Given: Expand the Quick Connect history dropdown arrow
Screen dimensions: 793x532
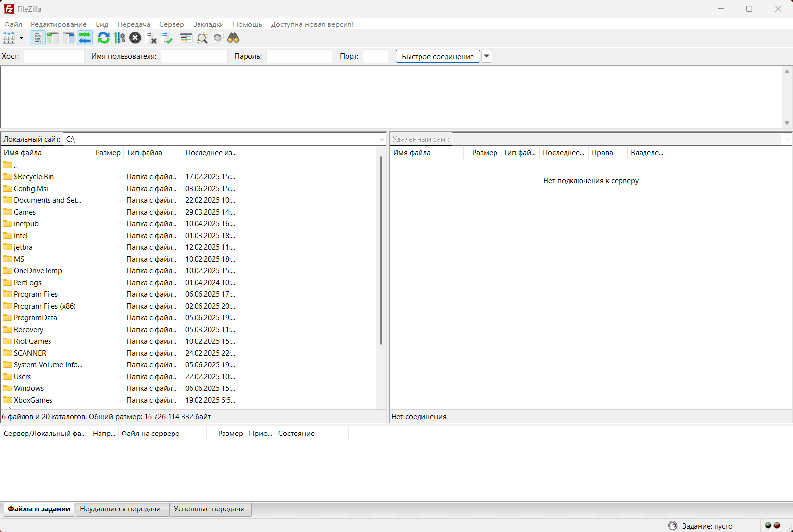Looking at the screenshot, I should 487,56.
